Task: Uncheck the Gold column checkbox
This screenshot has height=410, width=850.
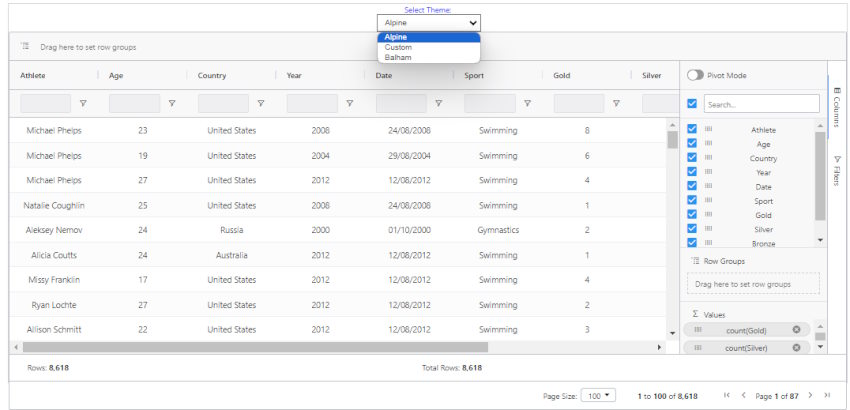Action: (x=692, y=214)
